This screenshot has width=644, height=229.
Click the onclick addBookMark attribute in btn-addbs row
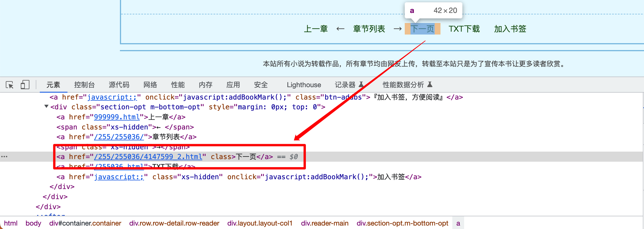click(218, 97)
